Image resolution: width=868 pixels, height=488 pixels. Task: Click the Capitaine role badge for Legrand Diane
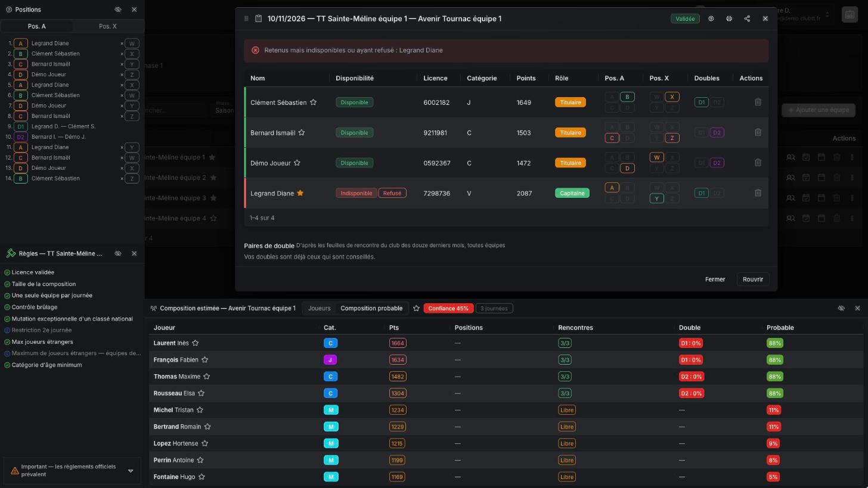point(572,193)
